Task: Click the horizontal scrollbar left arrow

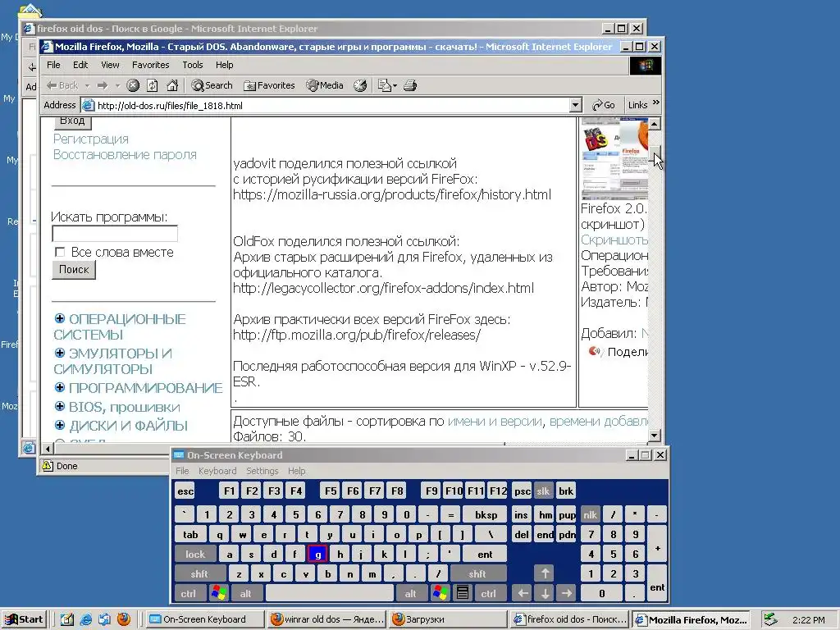Action: click(x=47, y=449)
